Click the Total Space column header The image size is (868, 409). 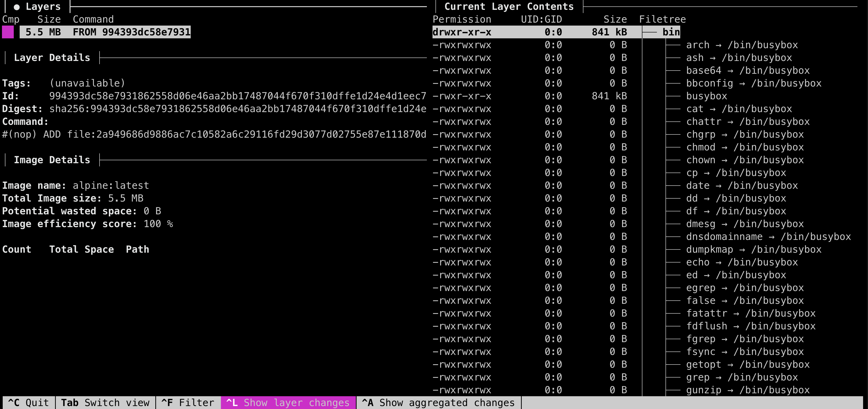click(x=82, y=250)
